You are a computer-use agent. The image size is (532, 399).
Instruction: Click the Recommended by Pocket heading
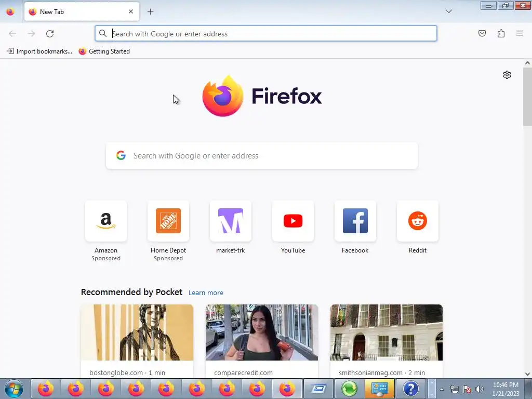(131, 292)
